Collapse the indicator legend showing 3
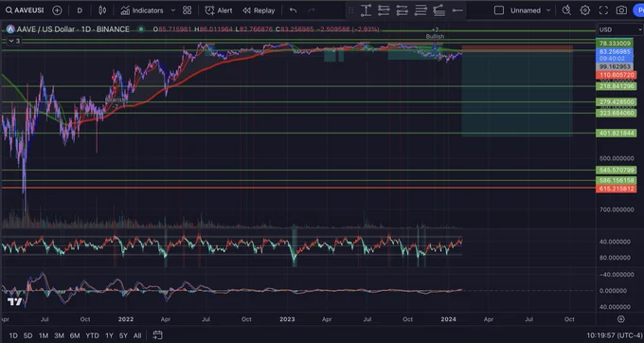644x343 pixels. pos(14,41)
